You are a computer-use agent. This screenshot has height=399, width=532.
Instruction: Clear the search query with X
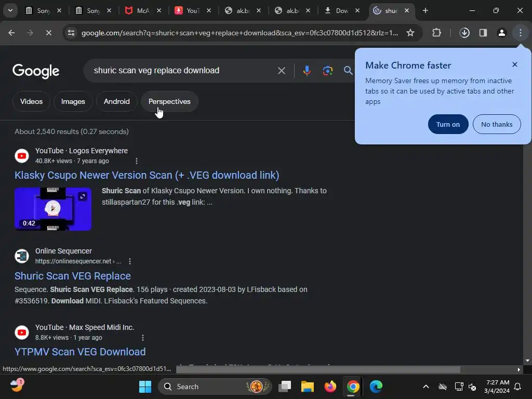coord(282,71)
